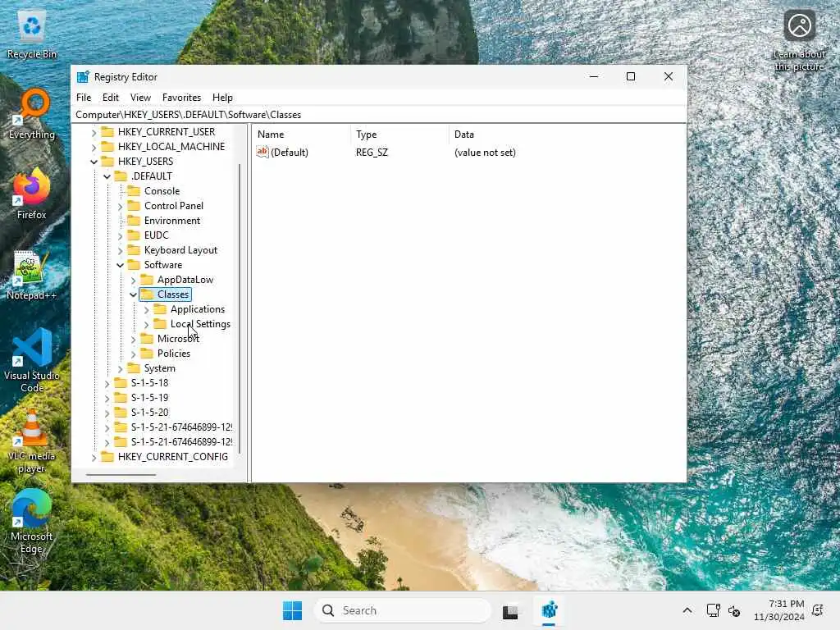Show hidden system tray icons
This screenshot has height=630, width=840.
click(x=687, y=610)
